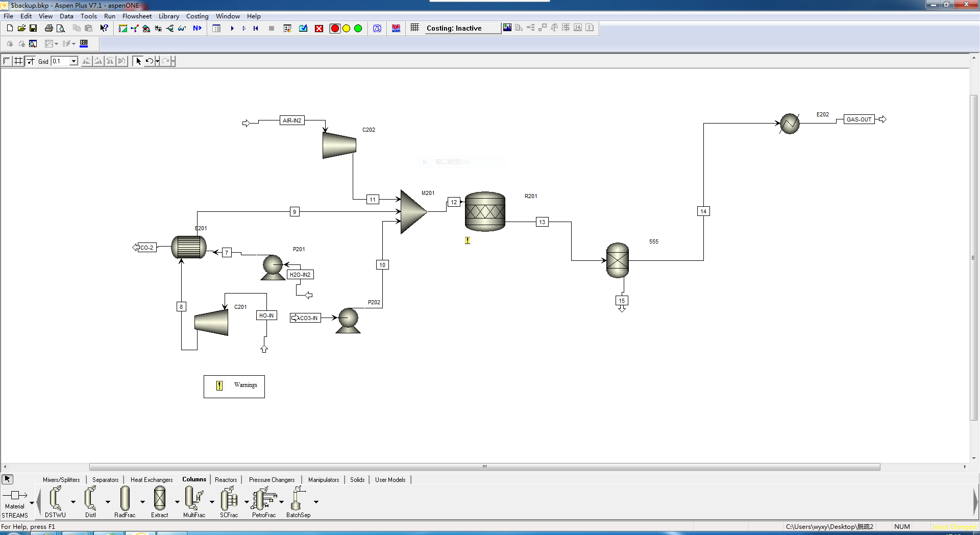The image size is (980, 535).
Task: Select the DSTWU column model icon
Action: [x=55, y=498]
